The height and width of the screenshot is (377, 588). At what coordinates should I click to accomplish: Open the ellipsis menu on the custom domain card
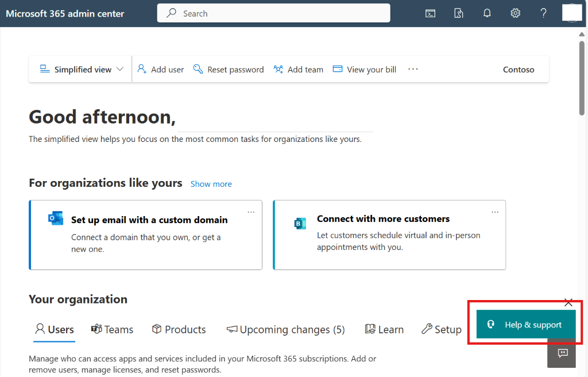tap(251, 212)
